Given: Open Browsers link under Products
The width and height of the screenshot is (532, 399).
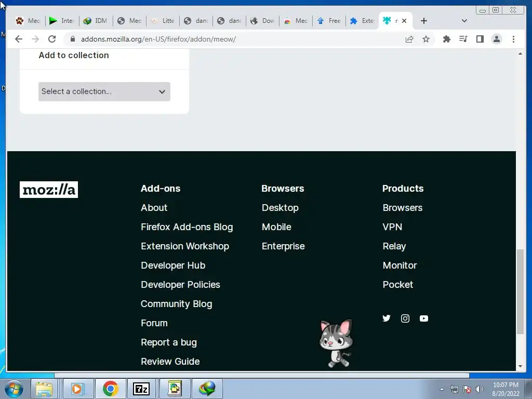Looking at the screenshot, I should 403,208.
